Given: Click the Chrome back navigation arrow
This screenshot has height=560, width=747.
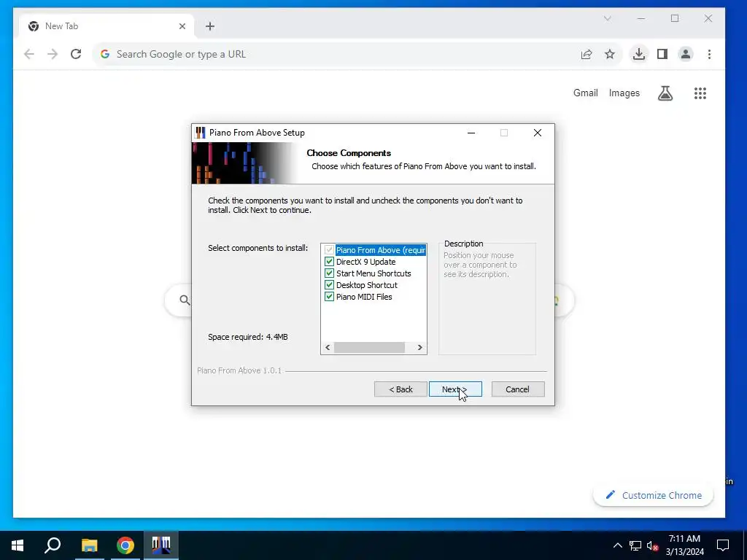Looking at the screenshot, I should pyautogui.click(x=29, y=54).
